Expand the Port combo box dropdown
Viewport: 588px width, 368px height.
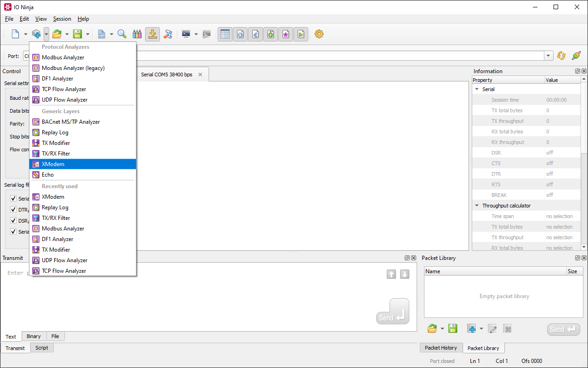(548, 56)
